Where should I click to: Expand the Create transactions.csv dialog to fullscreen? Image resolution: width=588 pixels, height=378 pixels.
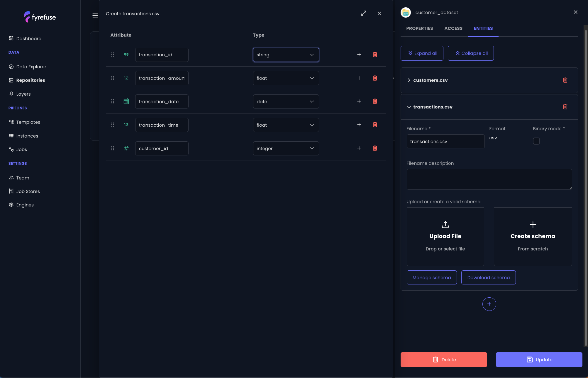(364, 13)
